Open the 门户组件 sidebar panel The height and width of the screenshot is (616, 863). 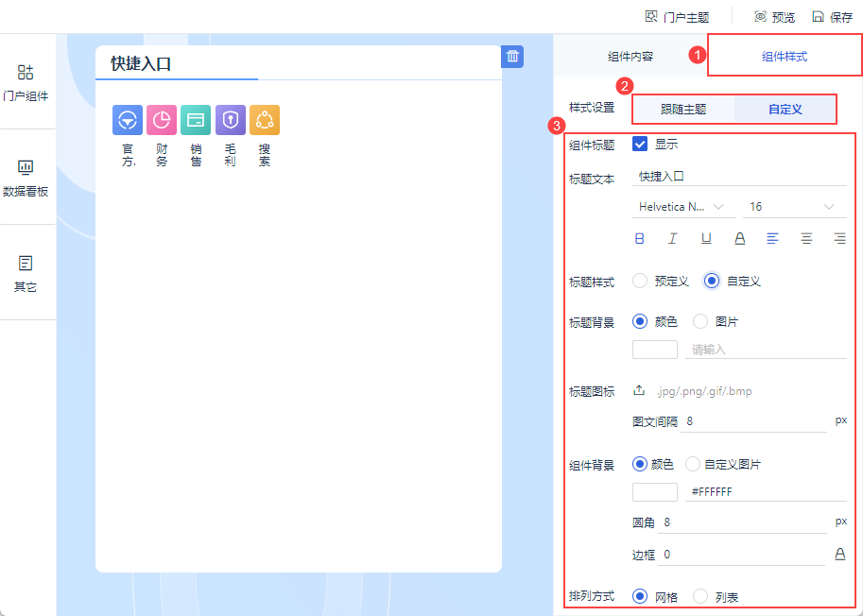[x=26, y=82]
